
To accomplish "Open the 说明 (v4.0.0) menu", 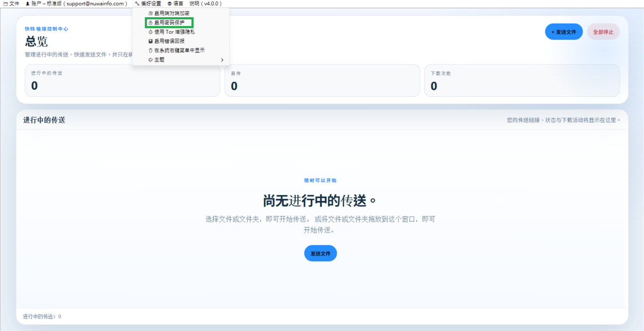I will (205, 3).
